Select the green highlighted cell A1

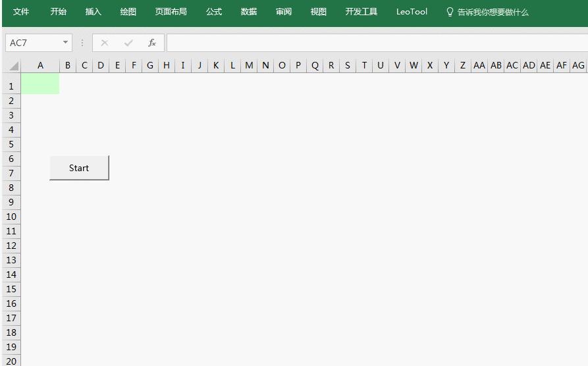tap(40, 84)
